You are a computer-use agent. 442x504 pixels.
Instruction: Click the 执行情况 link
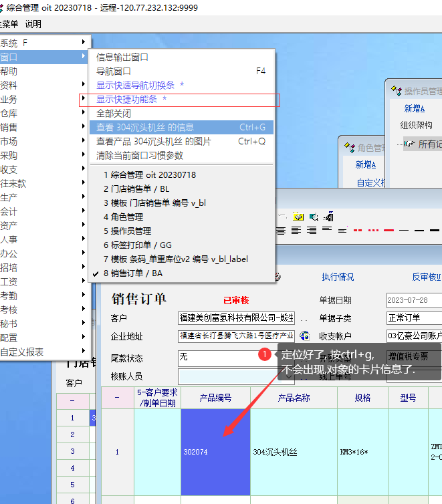click(x=338, y=277)
